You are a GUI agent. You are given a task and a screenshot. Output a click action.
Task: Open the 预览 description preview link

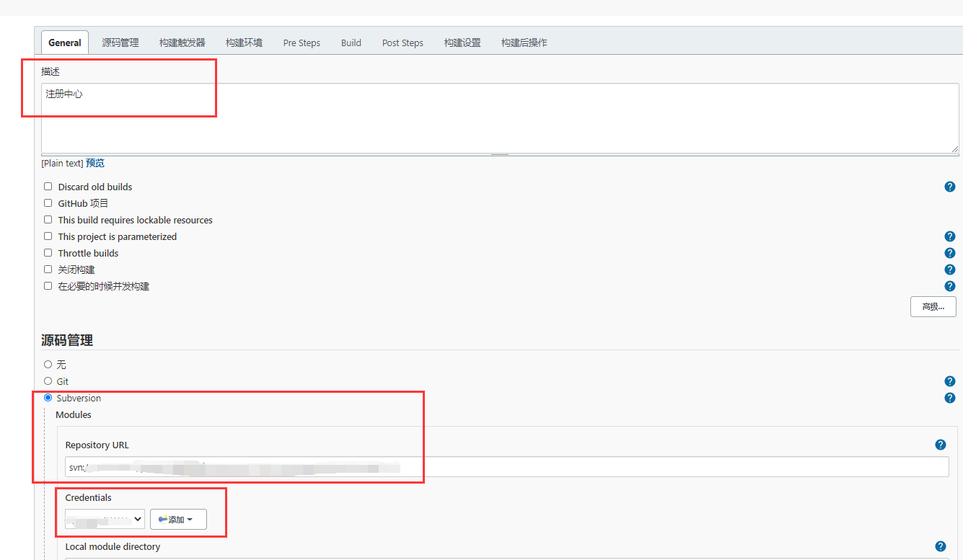(x=94, y=162)
